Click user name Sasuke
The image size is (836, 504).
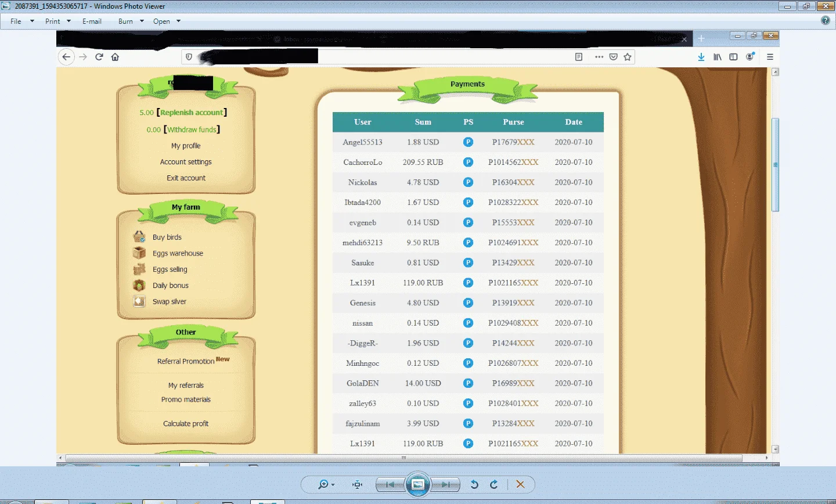click(363, 263)
